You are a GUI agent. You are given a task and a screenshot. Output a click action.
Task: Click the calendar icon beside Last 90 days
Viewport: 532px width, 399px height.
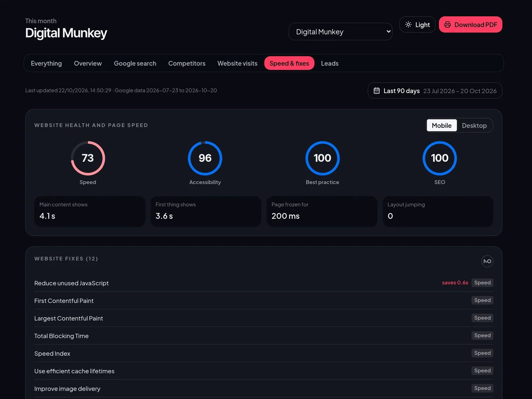point(376,91)
